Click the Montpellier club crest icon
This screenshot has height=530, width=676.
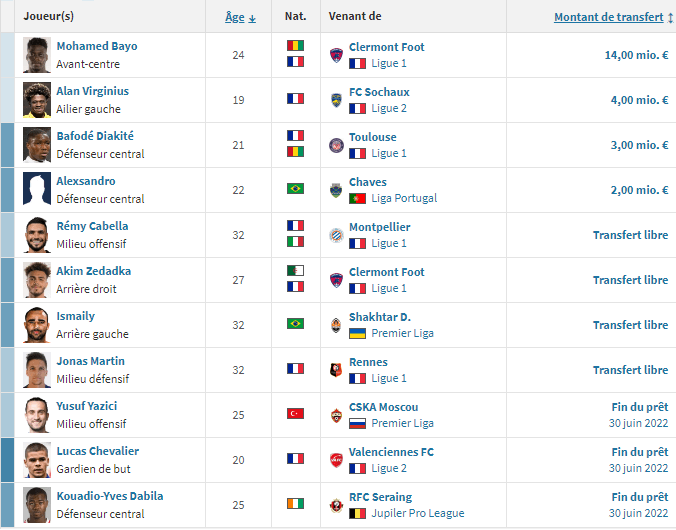[x=336, y=235]
